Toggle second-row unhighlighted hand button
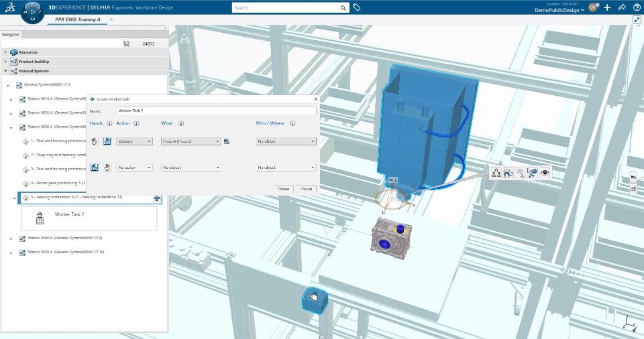The image size is (644, 339). tap(107, 167)
